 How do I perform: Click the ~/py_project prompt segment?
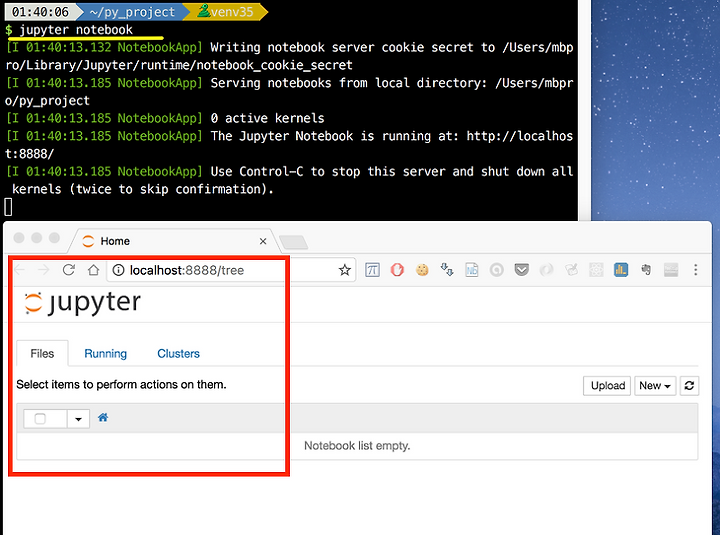[x=132, y=11]
